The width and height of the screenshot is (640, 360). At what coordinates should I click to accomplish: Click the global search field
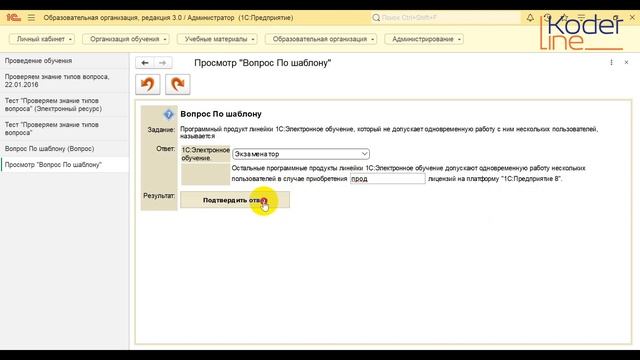point(446,18)
